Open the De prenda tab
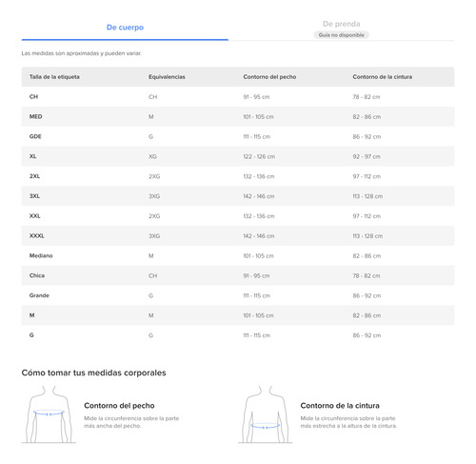The width and height of the screenshot is (476, 464). point(342,24)
